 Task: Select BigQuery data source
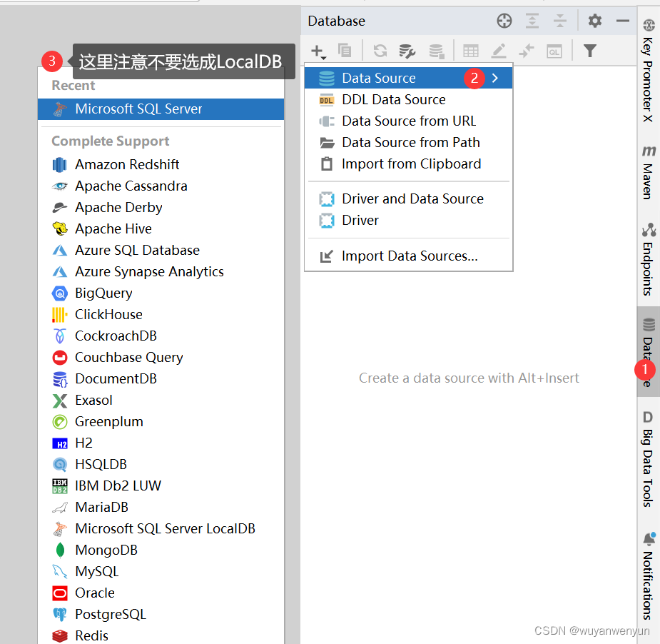point(161,293)
